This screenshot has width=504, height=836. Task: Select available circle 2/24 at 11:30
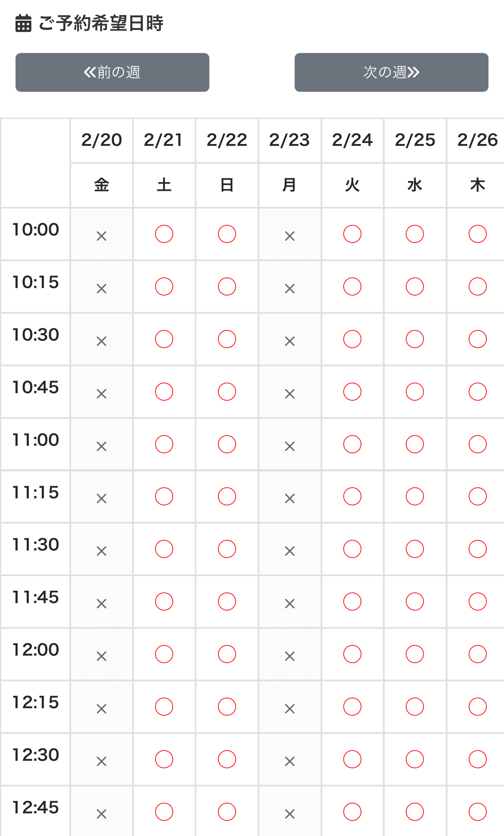[x=352, y=549]
